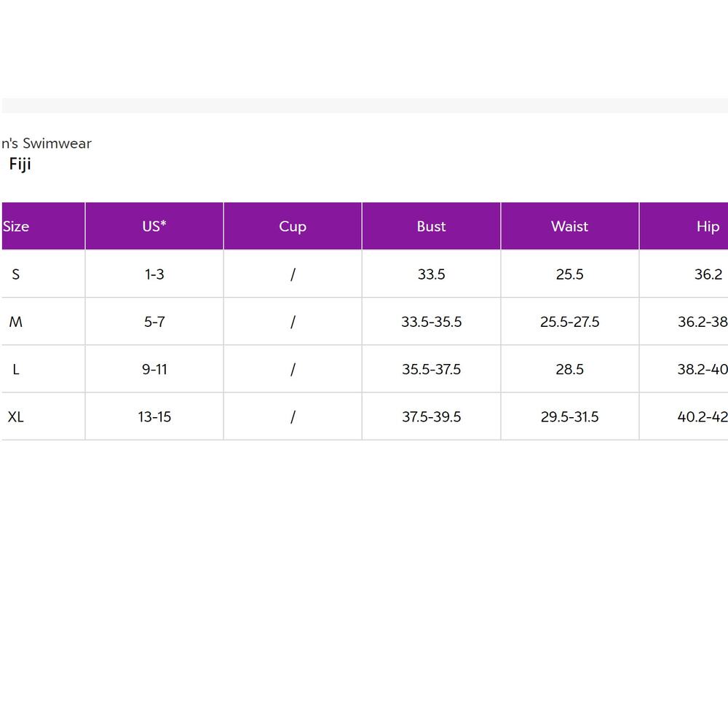Click the 29.5-31.5 waist cell
The width and height of the screenshot is (728, 728).
[x=570, y=417]
